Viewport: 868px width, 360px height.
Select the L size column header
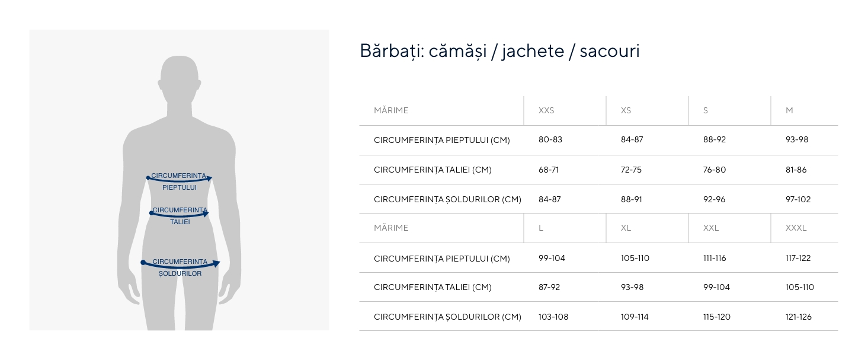[541, 228]
